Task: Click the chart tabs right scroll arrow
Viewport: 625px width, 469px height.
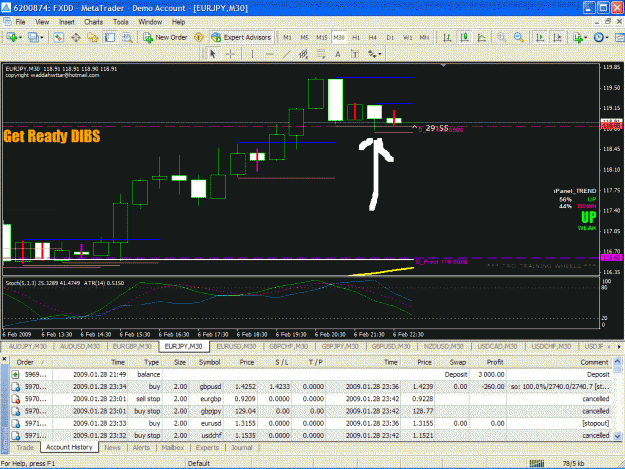Action: coord(619,347)
